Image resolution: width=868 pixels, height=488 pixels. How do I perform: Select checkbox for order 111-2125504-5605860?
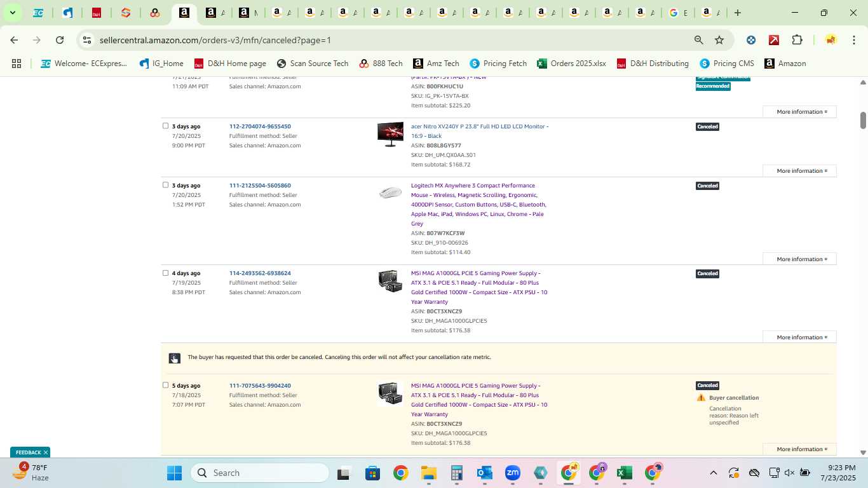tap(165, 185)
